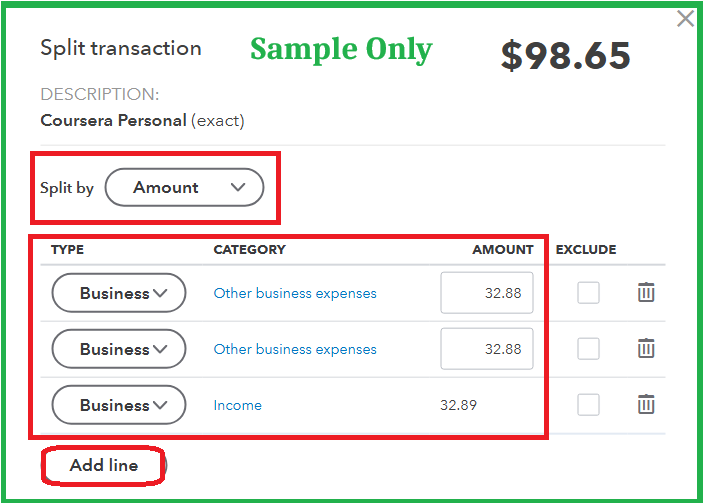Click the chevron arrow in Split by dropdown
This screenshot has height=503, width=703.
(238, 187)
